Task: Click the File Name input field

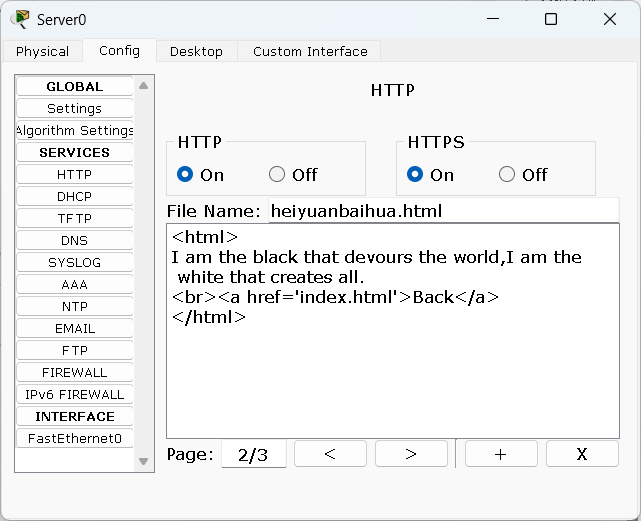Action: [x=444, y=211]
